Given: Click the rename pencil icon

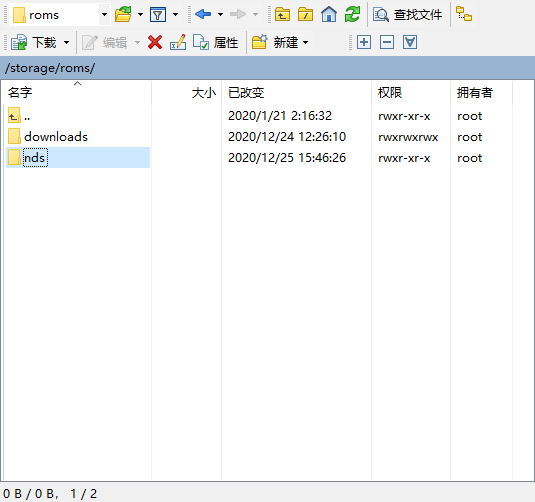Looking at the screenshot, I should click(178, 42).
